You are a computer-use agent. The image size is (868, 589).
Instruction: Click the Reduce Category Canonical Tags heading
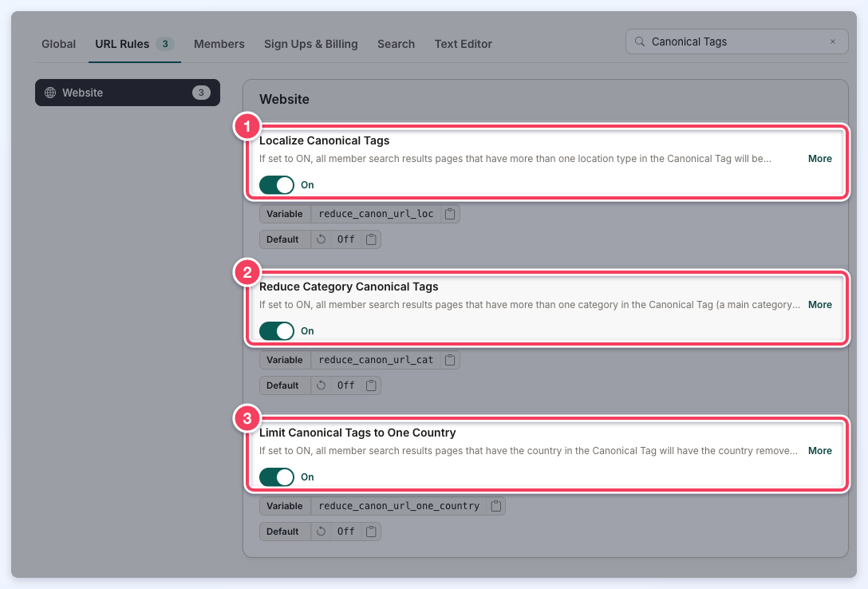[x=349, y=287]
